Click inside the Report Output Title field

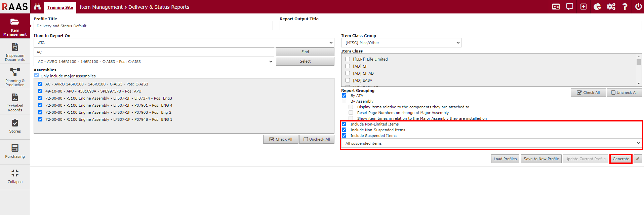460,26
